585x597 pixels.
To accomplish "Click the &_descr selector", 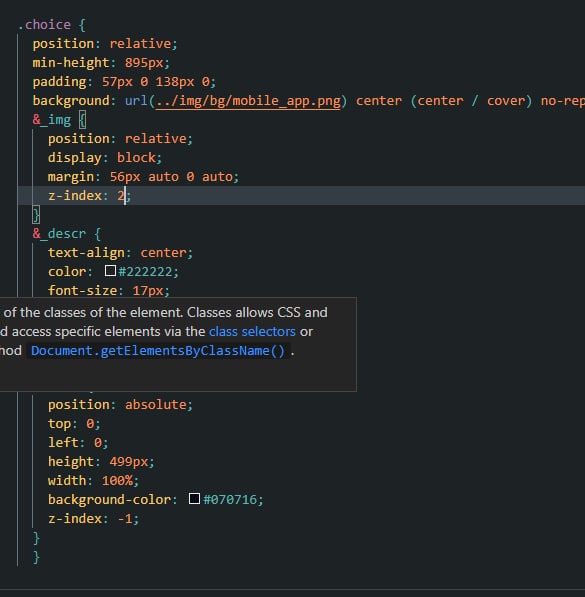I will tap(59, 234).
